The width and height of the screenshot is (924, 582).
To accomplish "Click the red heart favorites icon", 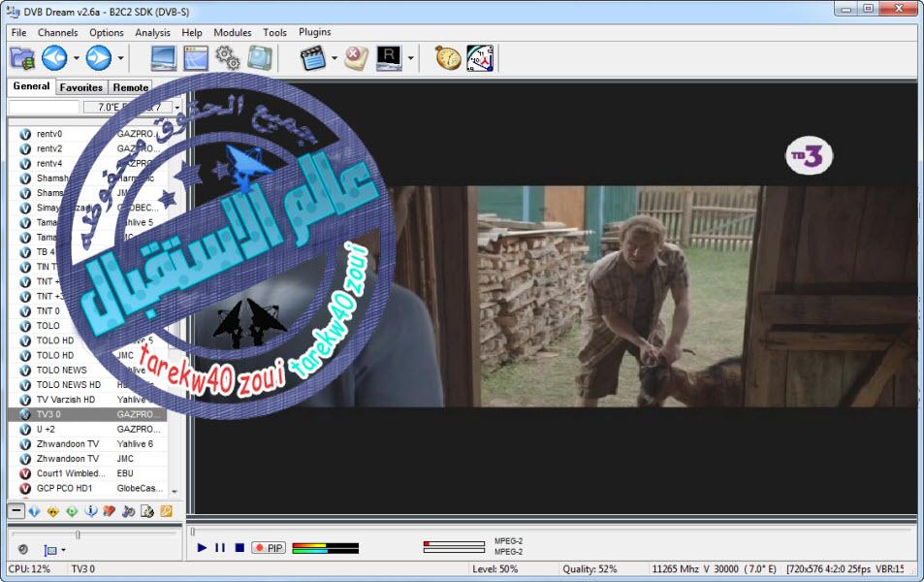I will pos(109,511).
